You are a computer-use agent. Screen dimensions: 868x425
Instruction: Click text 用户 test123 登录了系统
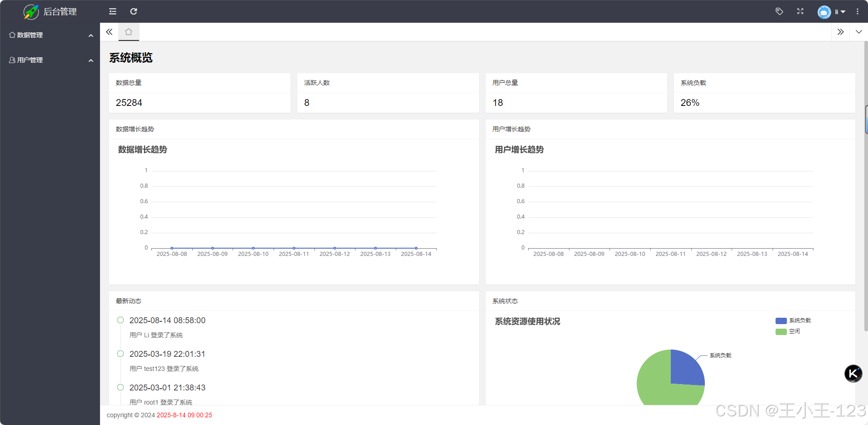[x=164, y=369]
